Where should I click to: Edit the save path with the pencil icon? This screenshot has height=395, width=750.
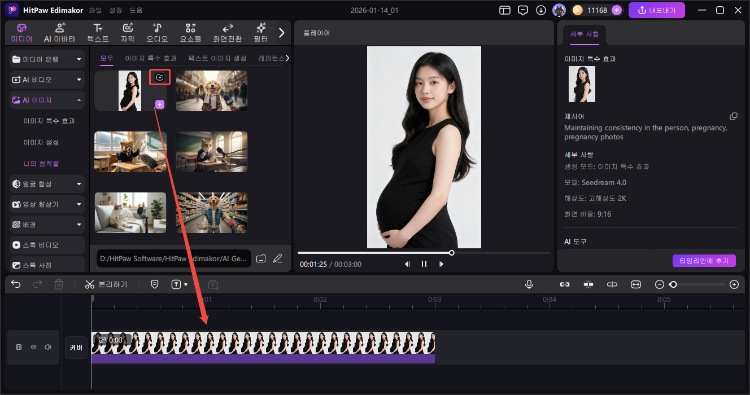pos(277,259)
